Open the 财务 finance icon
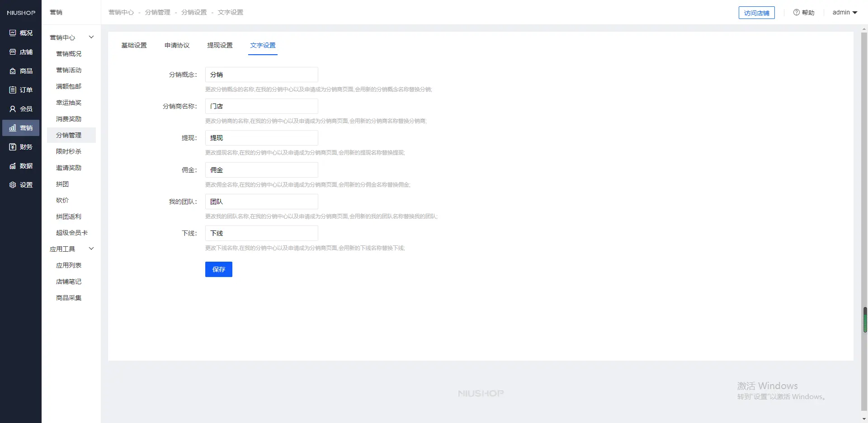Viewport: 868px width, 423px height. pos(13,147)
